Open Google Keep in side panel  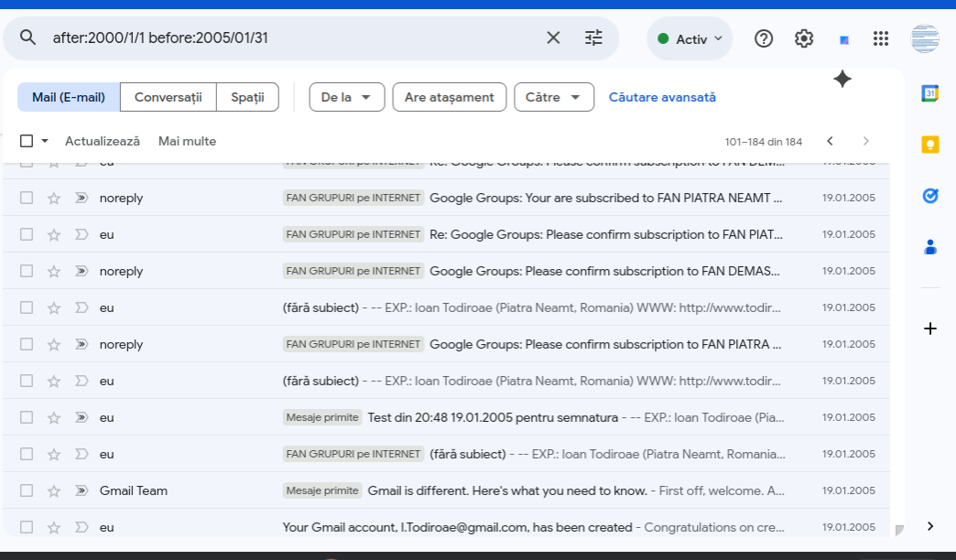930,144
